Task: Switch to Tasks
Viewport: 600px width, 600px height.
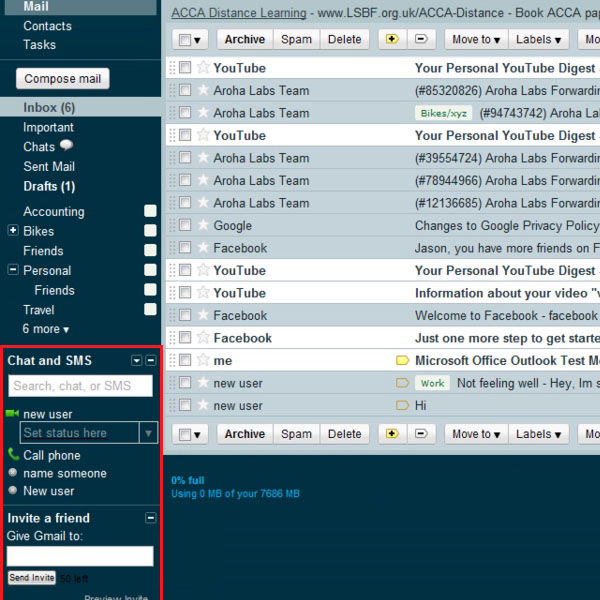Action: click(x=39, y=45)
